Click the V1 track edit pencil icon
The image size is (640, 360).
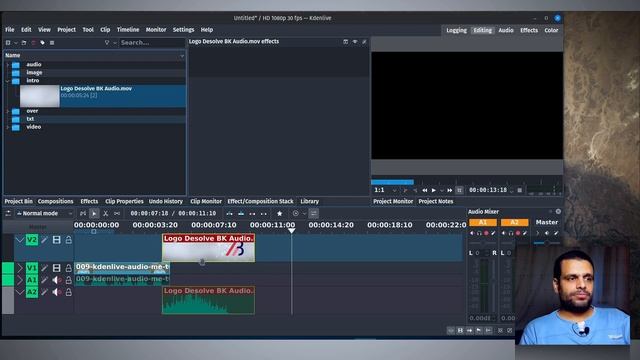[x=44, y=268]
